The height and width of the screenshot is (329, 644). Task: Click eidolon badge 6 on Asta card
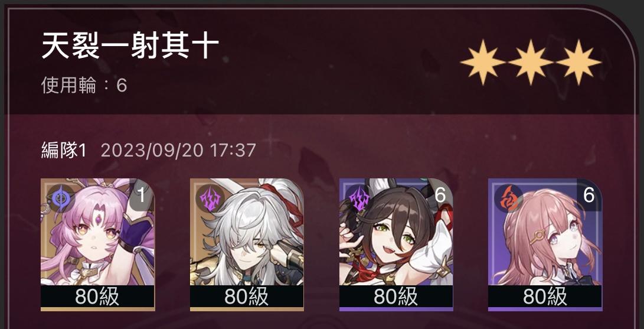589,195
